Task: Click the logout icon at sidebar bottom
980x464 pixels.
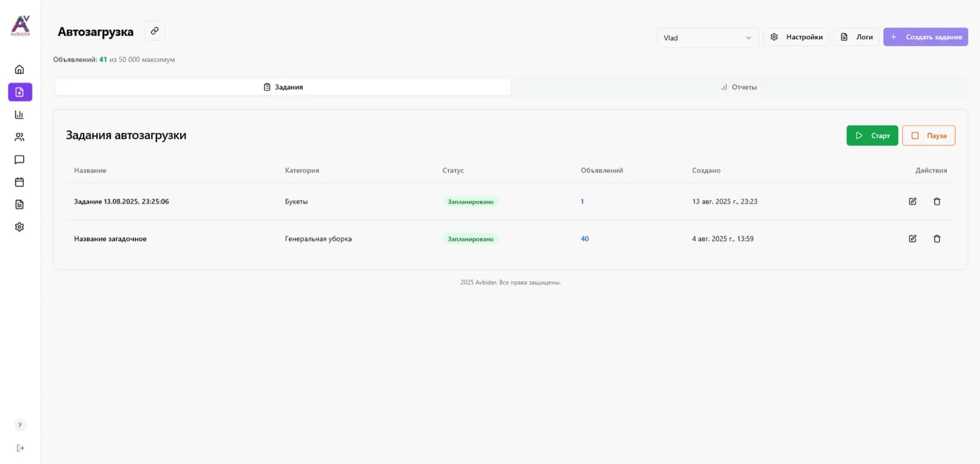Action: [x=20, y=448]
